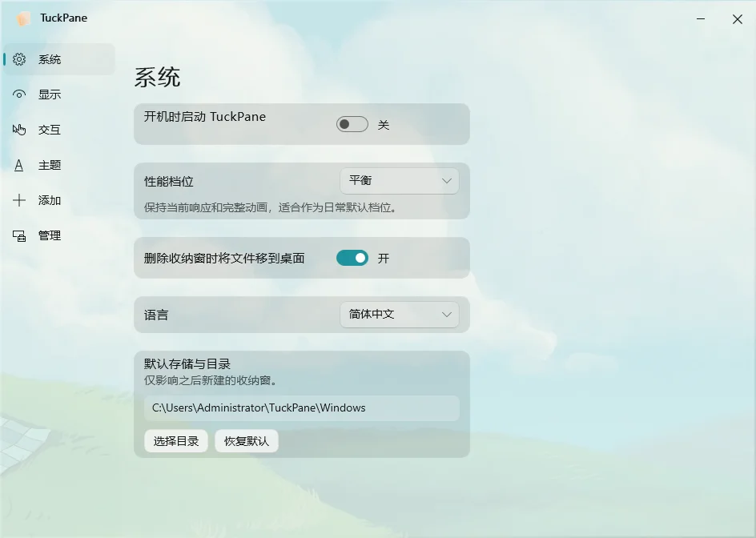
Task: Click the 关 label next to startup switch
Action: (384, 125)
